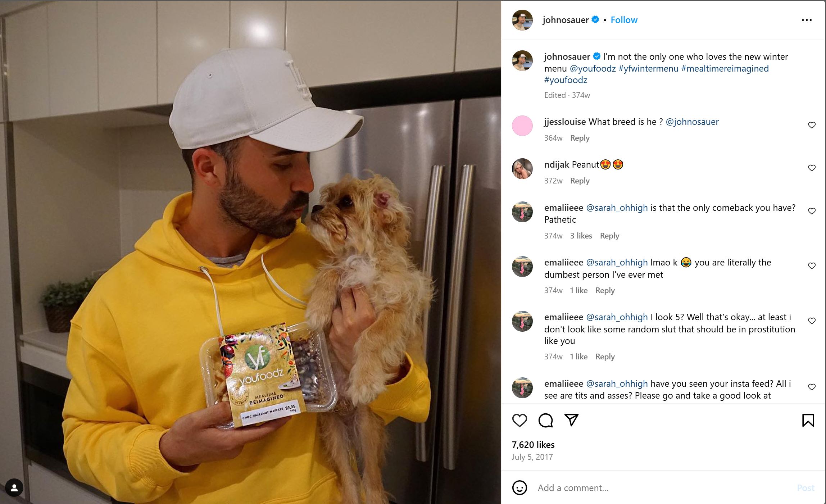Open the emoji picker smiley icon

(519, 488)
